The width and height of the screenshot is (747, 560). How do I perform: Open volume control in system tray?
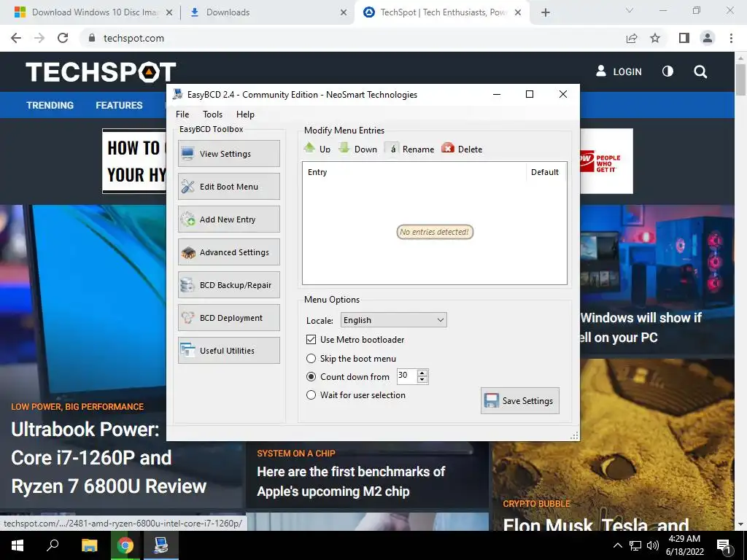653,545
